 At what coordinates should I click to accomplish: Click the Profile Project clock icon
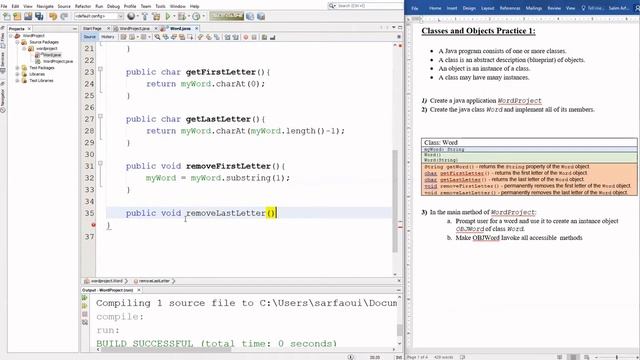pyautogui.click(x=196, y=16)
